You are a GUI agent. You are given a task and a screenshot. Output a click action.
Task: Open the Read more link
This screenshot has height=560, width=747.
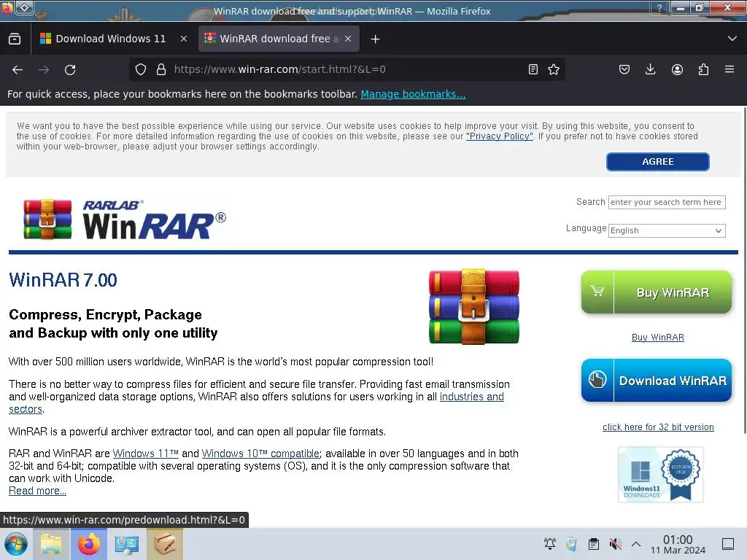(x=37, y=491)
